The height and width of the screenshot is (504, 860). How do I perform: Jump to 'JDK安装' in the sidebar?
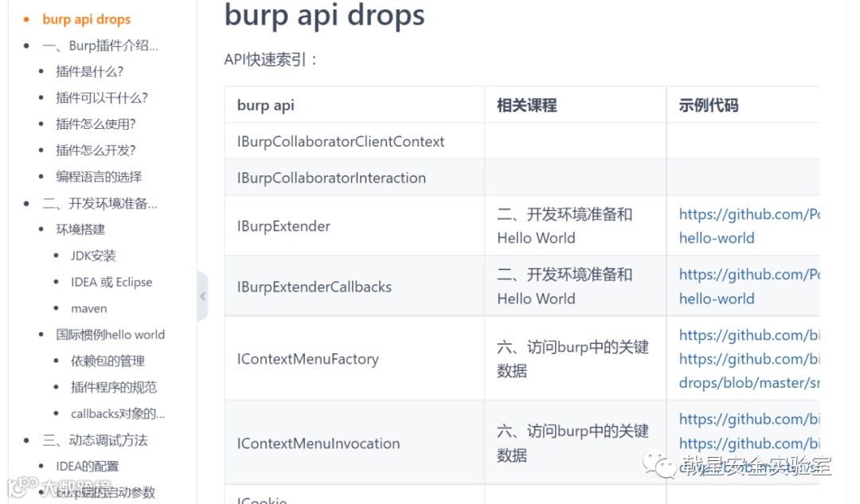pyautogui.click(x=93, y=256)
